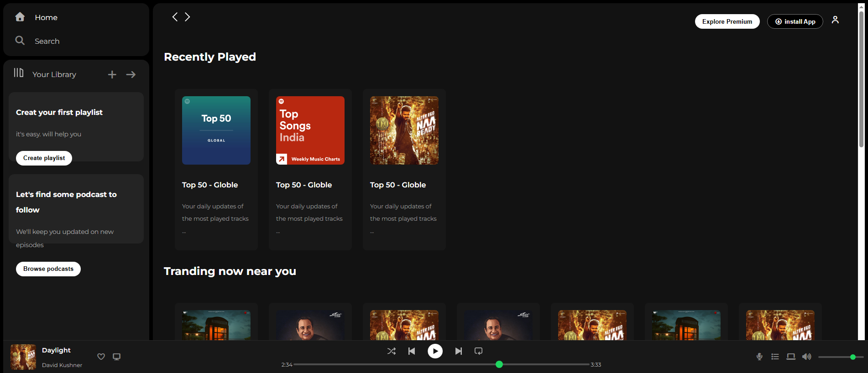Click the Create playlist button

tap(44, 158)
